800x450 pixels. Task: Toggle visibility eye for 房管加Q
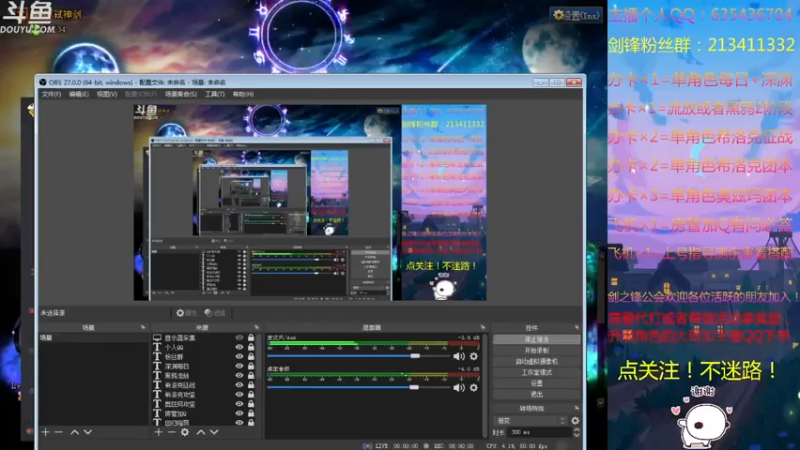click(x=239, y=413)
